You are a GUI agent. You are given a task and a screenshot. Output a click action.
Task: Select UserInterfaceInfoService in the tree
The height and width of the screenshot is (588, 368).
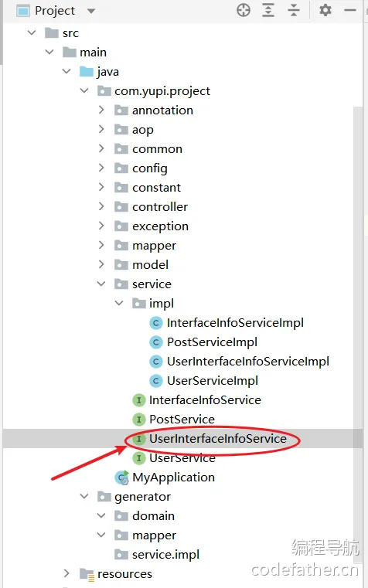tap(217, 439)
